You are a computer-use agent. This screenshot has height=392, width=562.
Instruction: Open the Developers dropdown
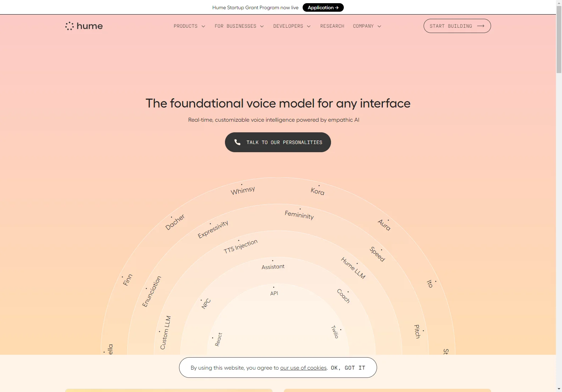point(292,26)
